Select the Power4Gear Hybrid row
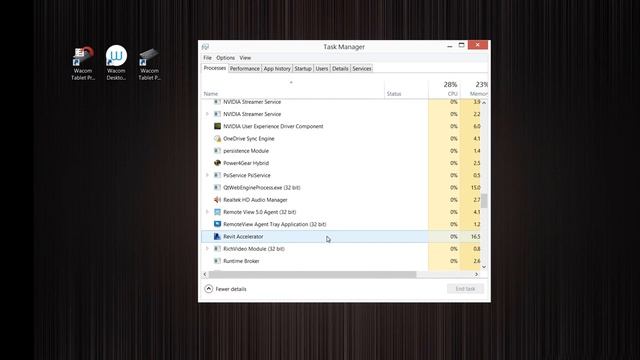The height and width of the screenshot is (360, 640). point(341,163)
